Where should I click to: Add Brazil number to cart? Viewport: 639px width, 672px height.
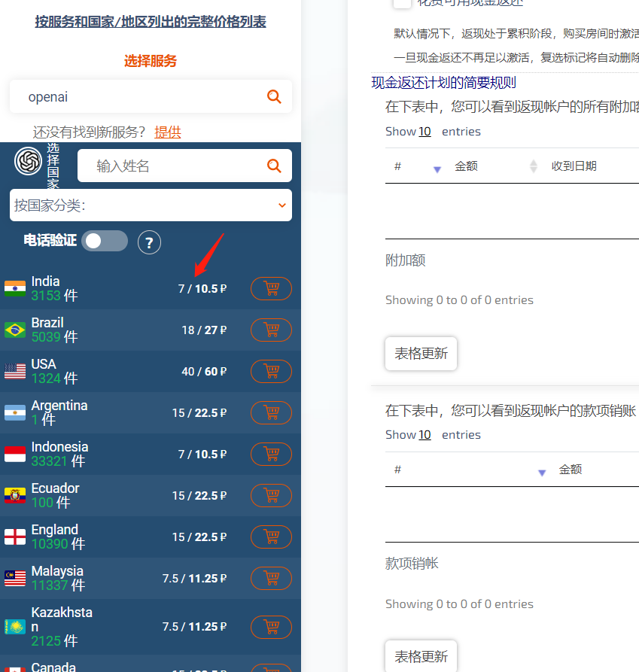271,330
